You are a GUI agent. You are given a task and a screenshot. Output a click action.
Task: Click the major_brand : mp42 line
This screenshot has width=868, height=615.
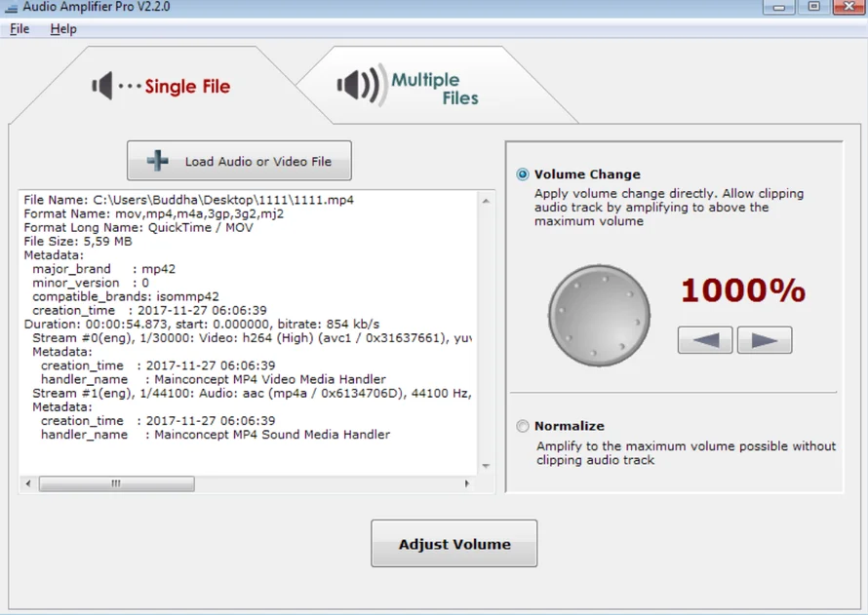tap(104, 269)
